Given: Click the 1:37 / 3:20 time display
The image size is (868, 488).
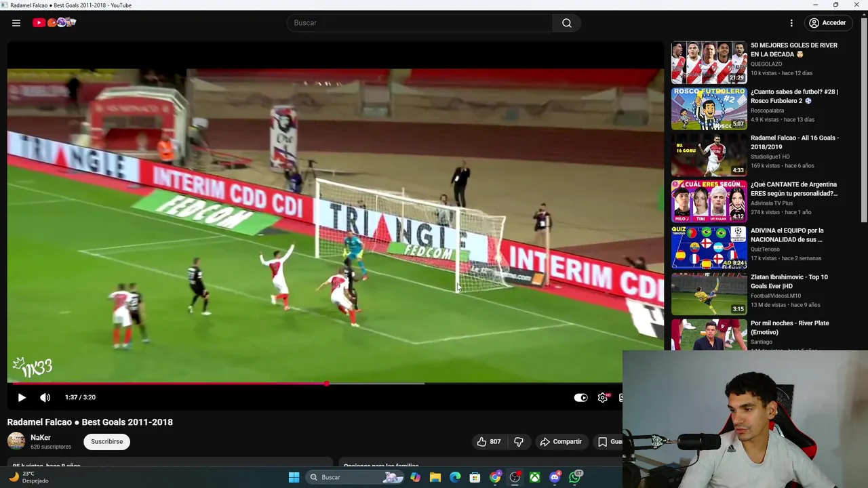Looking at the screenshot, I should coord(80,398).
